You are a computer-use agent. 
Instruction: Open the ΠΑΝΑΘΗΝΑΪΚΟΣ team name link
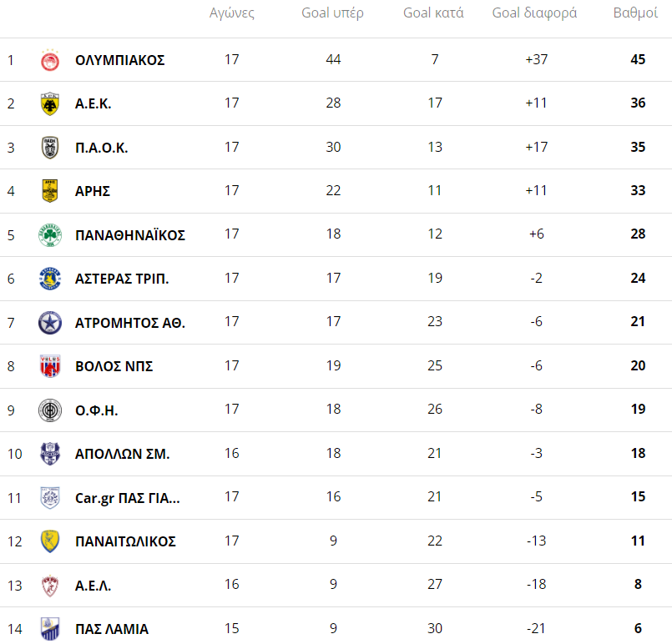[x=129, y=234]
